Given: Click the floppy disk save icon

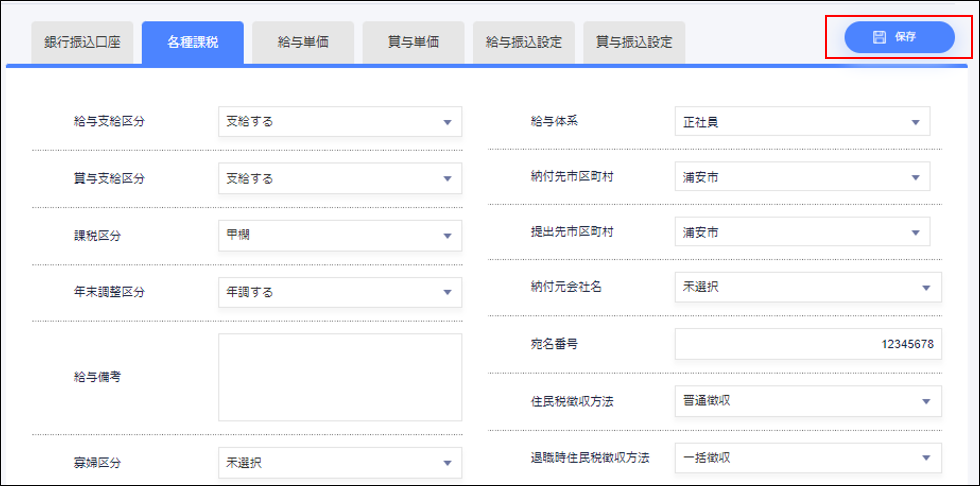Looking at the screenshot, I should tap(879, 37).
